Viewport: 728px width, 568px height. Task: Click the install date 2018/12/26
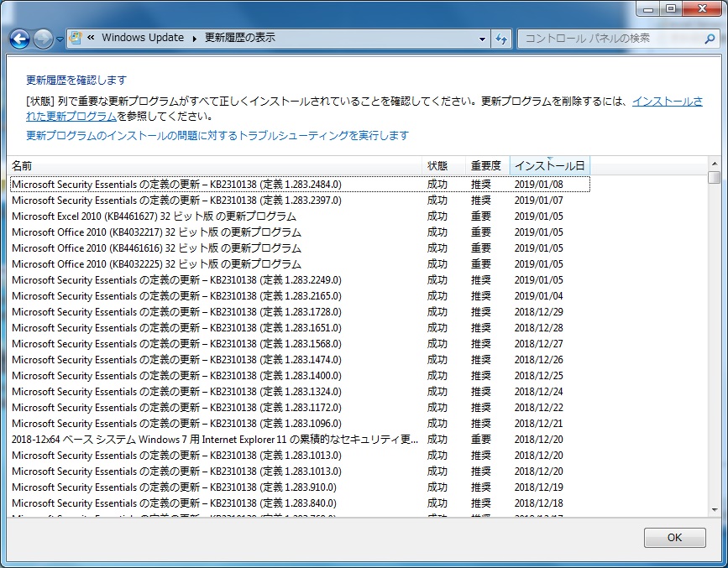(x=538, y=360)
